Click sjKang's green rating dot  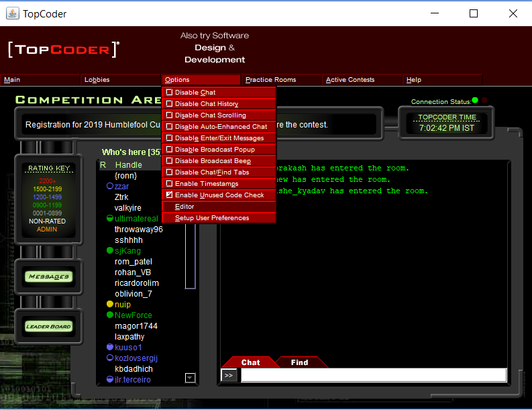(110, 250)
